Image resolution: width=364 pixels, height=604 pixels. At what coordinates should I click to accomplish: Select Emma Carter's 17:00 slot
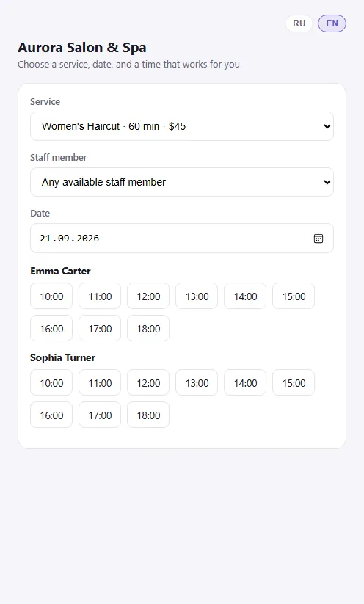pos(100,329)
